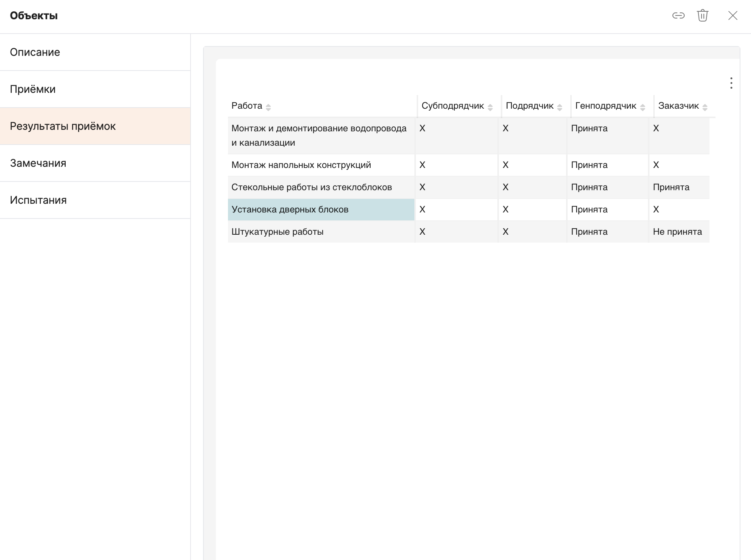
Task: Click Принята in the Заказчик column
Action: coord(671,187)
